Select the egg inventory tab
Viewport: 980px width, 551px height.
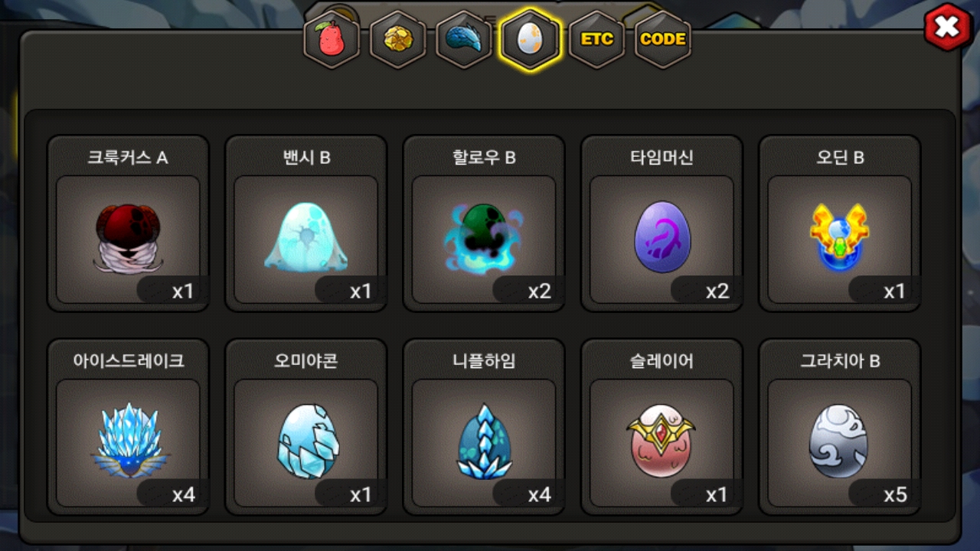tap(530, 40)
